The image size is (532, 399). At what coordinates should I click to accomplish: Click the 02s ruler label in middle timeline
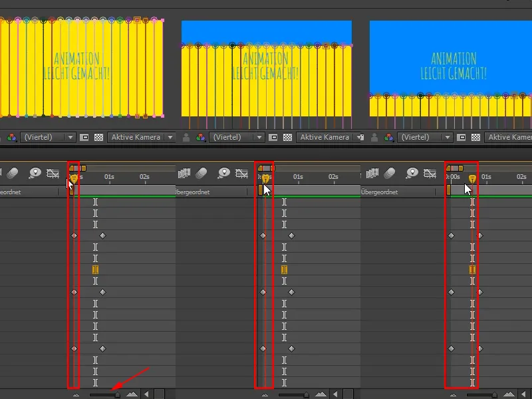click(x=334, y=177)
